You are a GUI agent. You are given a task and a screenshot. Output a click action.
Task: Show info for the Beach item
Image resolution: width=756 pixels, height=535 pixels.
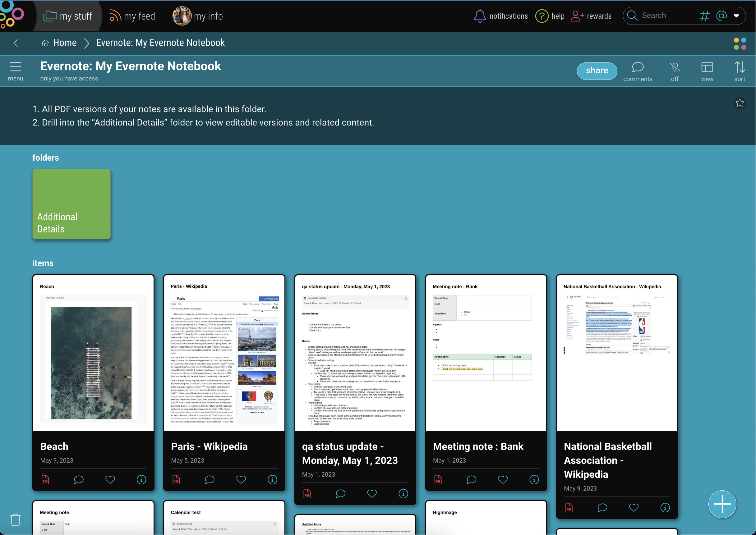[x=141, y=480]
